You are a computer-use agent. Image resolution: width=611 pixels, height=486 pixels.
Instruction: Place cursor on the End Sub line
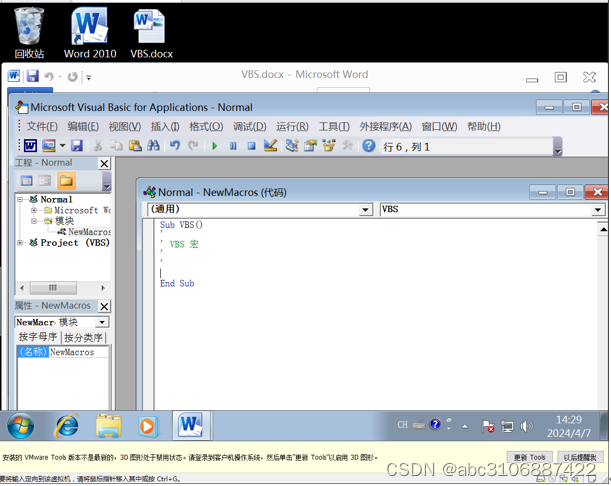click(177, 283)
